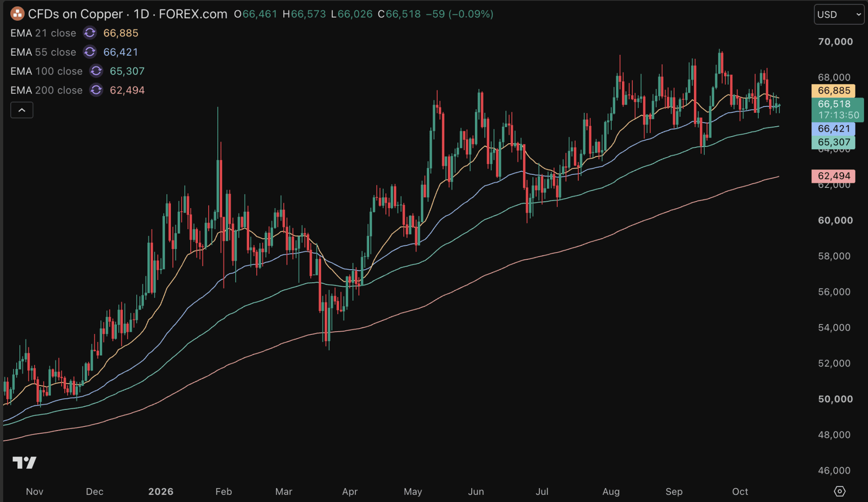Open the USD currency dropdown
Viewport: 868px width, 502px height.
pos(839,14)
